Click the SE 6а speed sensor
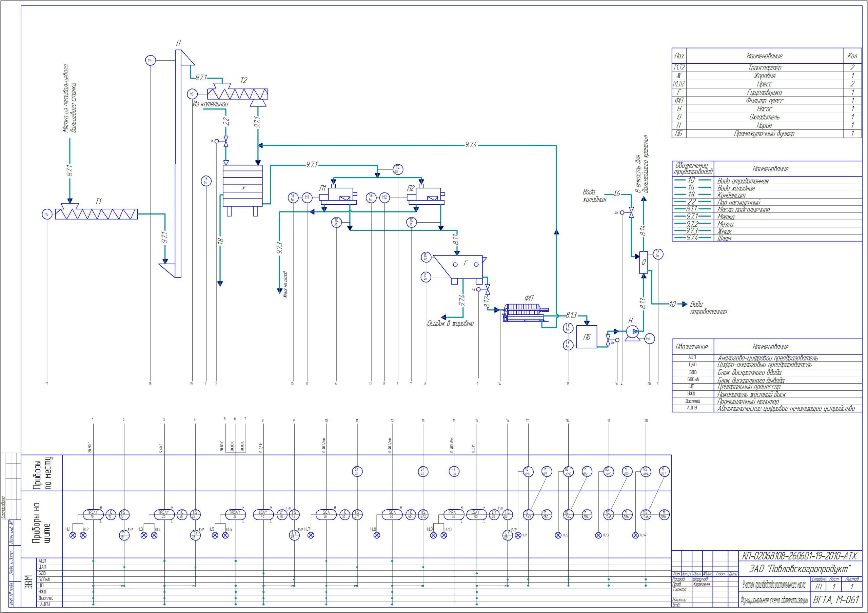The height and width of the screenshot is (613, 868). pos(371,197)
